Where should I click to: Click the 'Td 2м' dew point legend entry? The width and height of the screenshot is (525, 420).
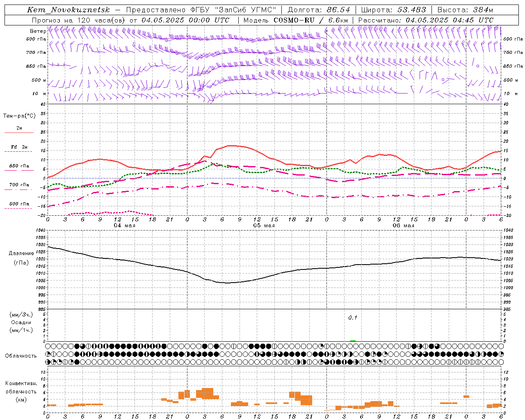click(x=19, y=147)
